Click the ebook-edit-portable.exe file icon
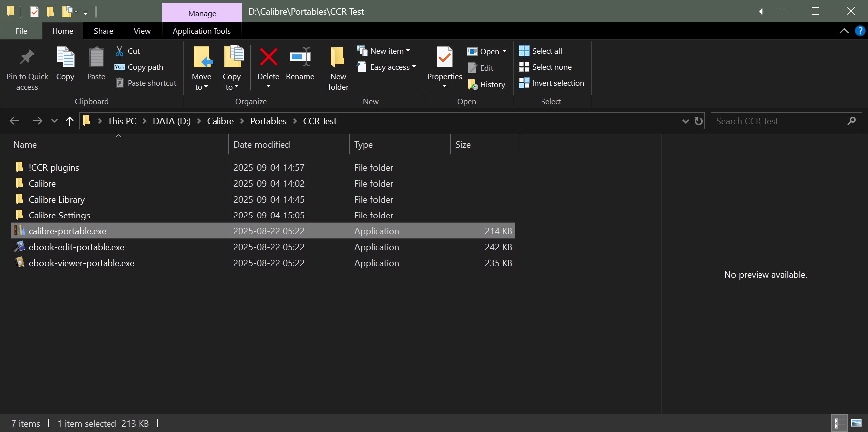 (20, 247)
